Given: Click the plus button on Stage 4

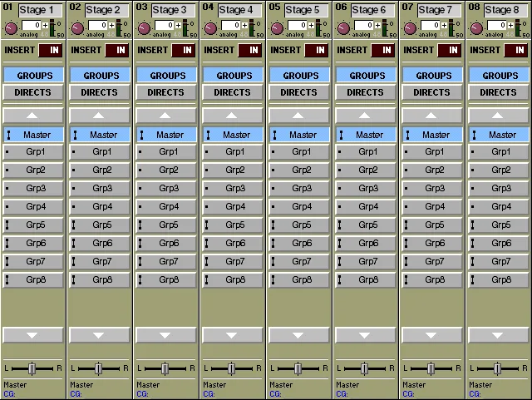Looking at the screenshot, I should pyautogui.click(x=244, y=25).
